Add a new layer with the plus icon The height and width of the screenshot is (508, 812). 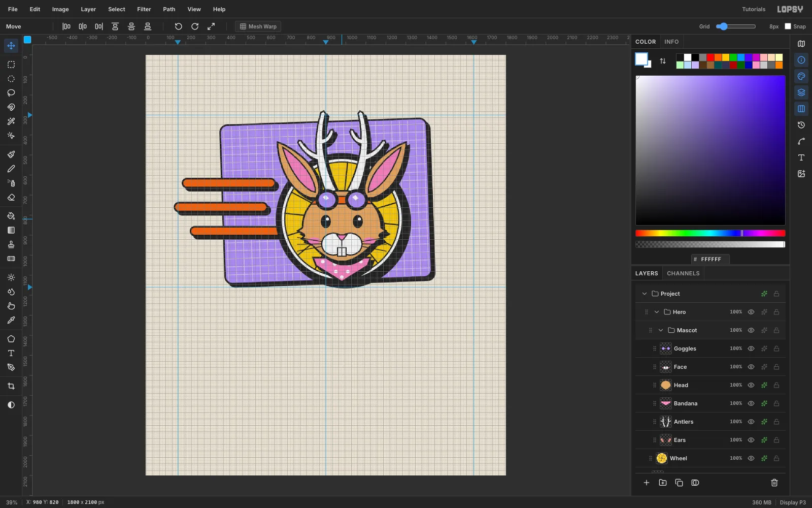647,483
